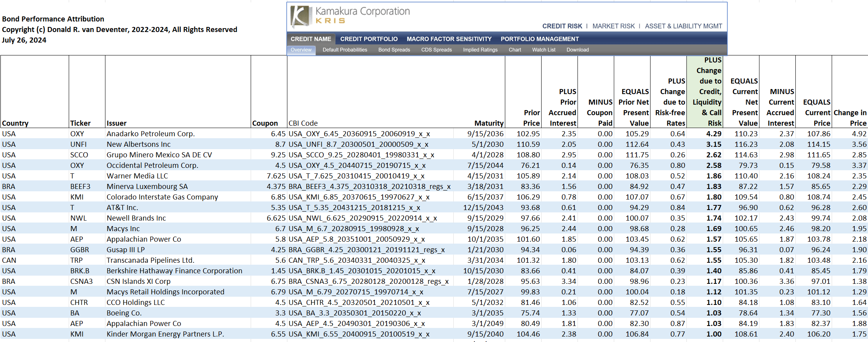Switch to the Bond Spreads sub-tab
868x342 pixels.
[x=394, y=50]
